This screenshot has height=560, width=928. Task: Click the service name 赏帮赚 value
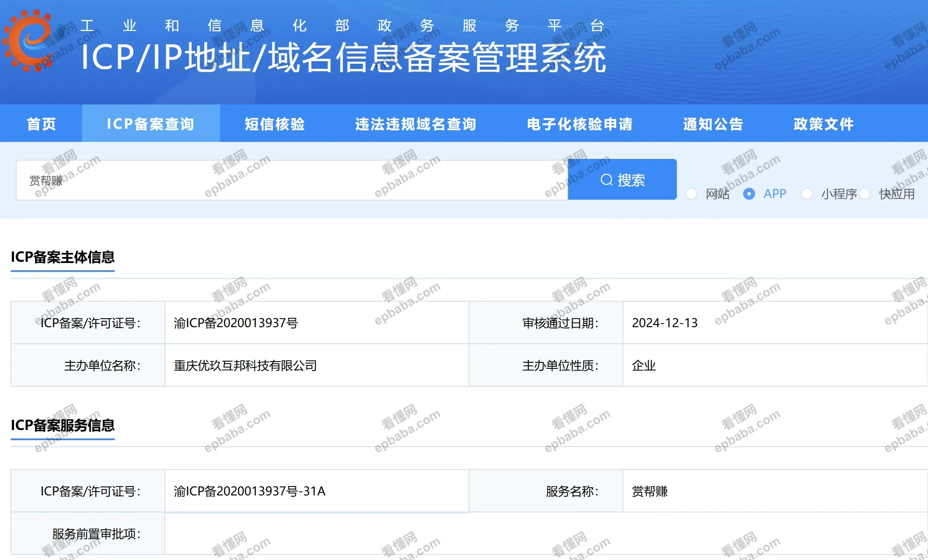coord(649,491)
